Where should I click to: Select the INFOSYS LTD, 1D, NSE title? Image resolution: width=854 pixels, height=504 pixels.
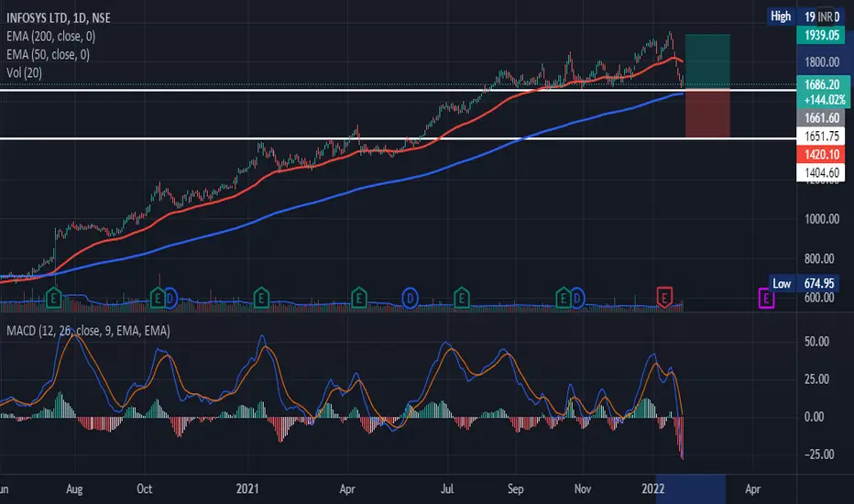click(59, 18)
